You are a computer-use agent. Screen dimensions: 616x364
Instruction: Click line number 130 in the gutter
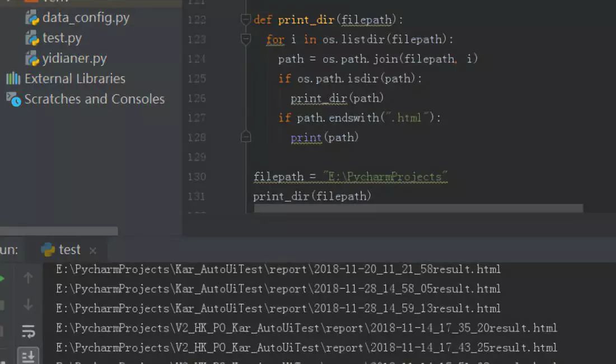197,177
